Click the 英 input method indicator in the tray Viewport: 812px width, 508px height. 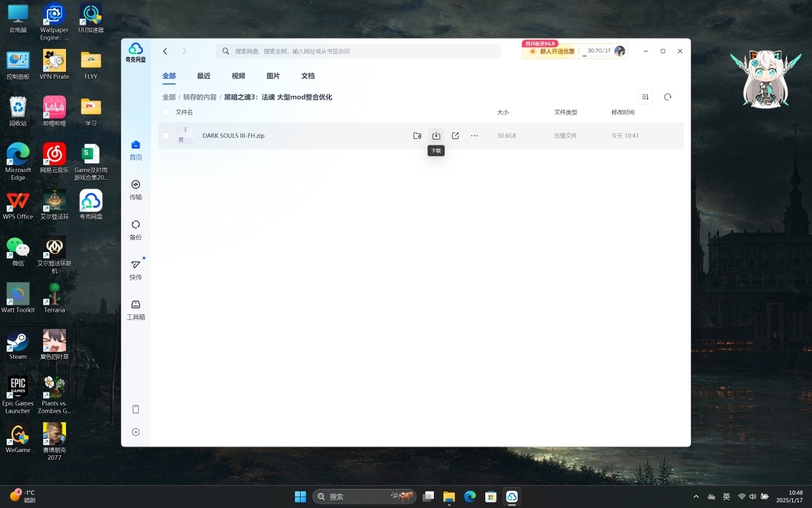coord(726,497)
